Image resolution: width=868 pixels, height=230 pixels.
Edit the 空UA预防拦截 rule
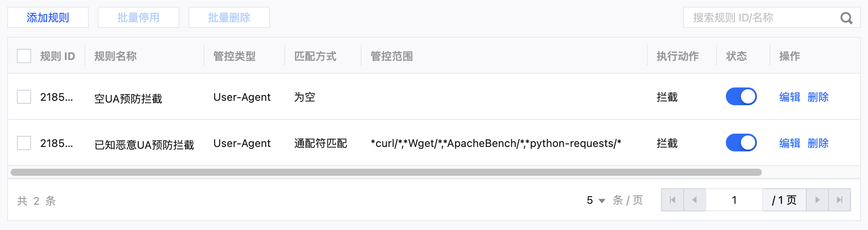click(x=789, y=97)
